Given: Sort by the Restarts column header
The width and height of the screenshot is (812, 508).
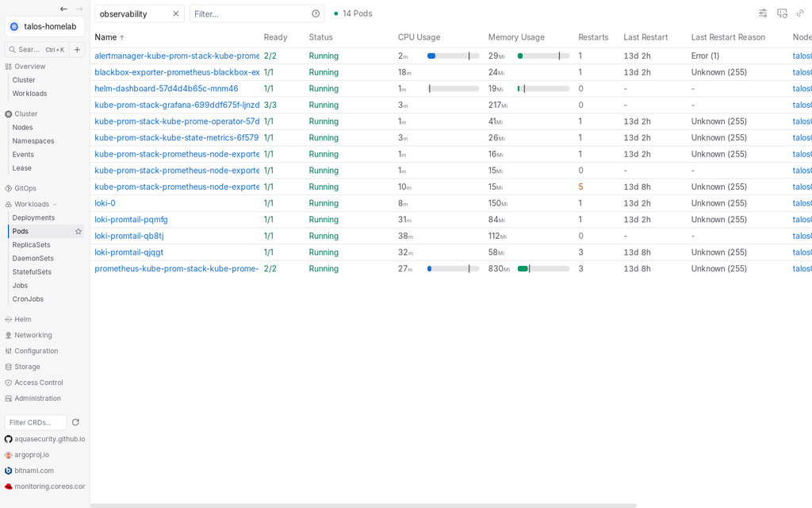Looking at the screenshot, I should click(593, 37).
